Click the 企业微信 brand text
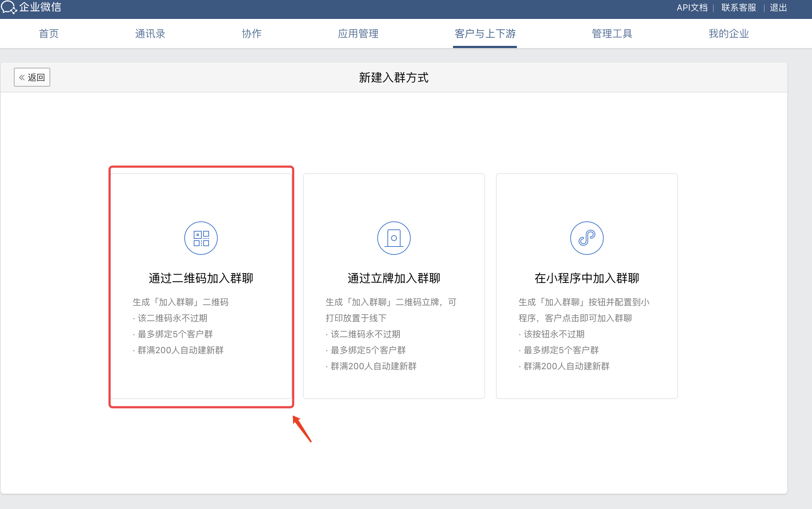Viewport: 812px width, 509px height. coord(40,7)
